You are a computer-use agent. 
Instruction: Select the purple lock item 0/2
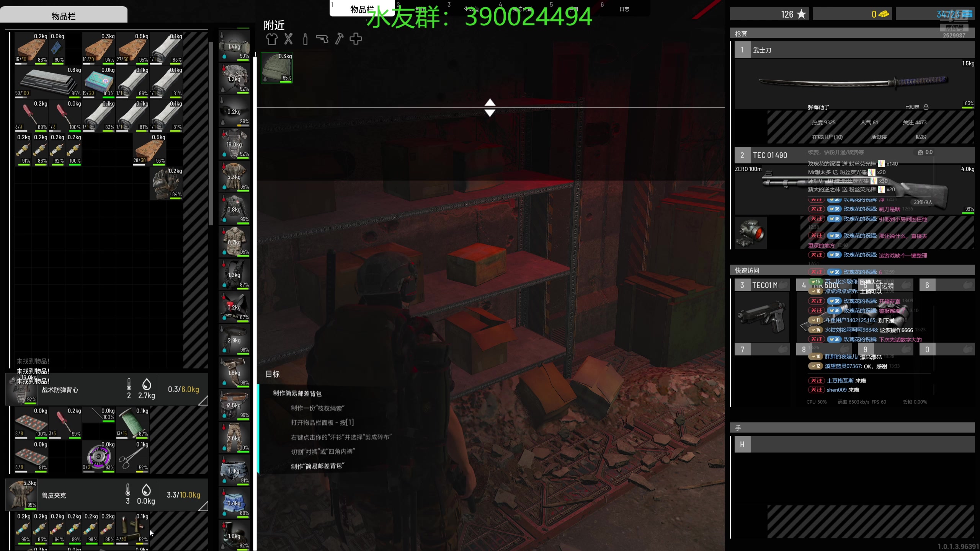pyautogui.click(x=99, y=456)
